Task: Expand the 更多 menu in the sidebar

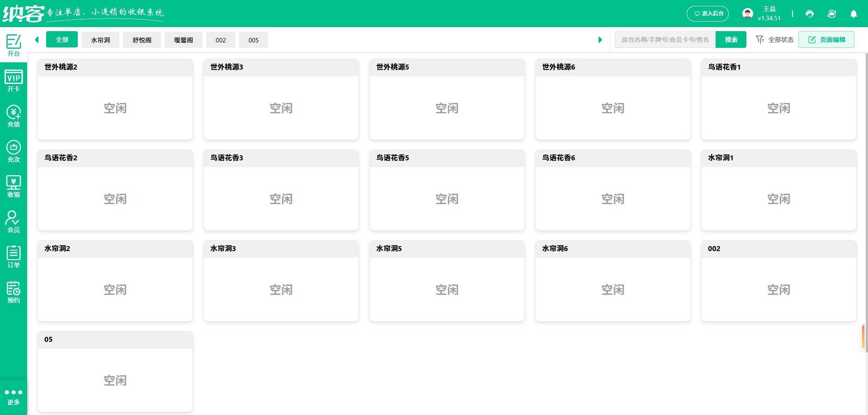Action: 14,396
